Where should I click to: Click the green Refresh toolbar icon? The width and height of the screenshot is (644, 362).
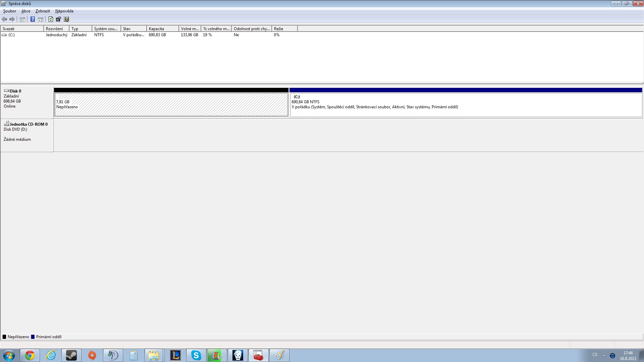coord(51,19)
